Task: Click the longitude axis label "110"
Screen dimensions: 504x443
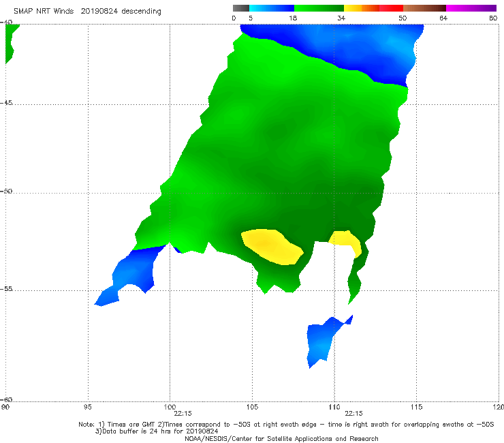Action: (334, 408)
